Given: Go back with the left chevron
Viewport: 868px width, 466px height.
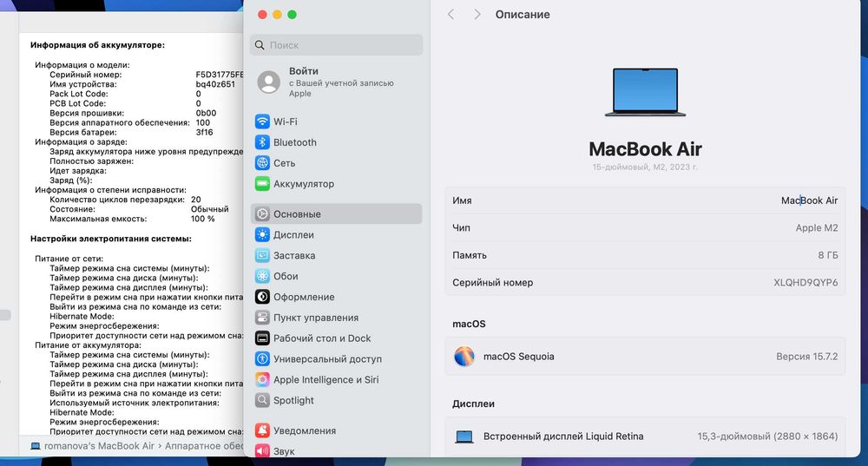Looking at the screenshot, I should 450,15.
